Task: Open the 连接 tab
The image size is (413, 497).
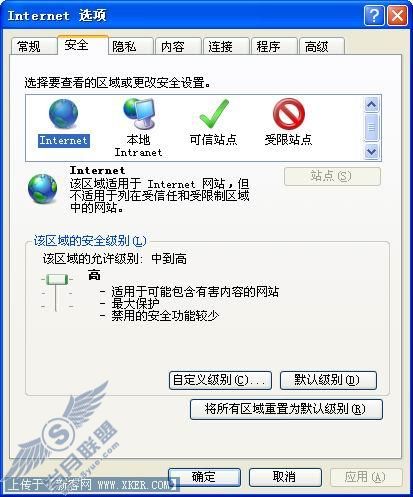Action: [226, 46]
